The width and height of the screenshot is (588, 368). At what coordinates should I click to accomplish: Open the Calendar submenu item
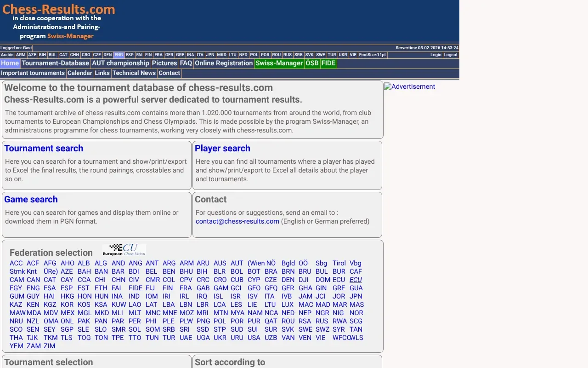pyautogui.click(x=80, y=73)
